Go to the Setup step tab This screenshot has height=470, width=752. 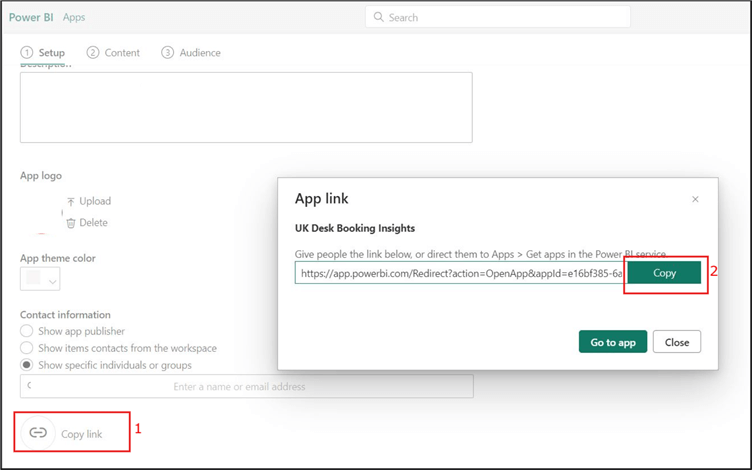(x=43, y=53)
